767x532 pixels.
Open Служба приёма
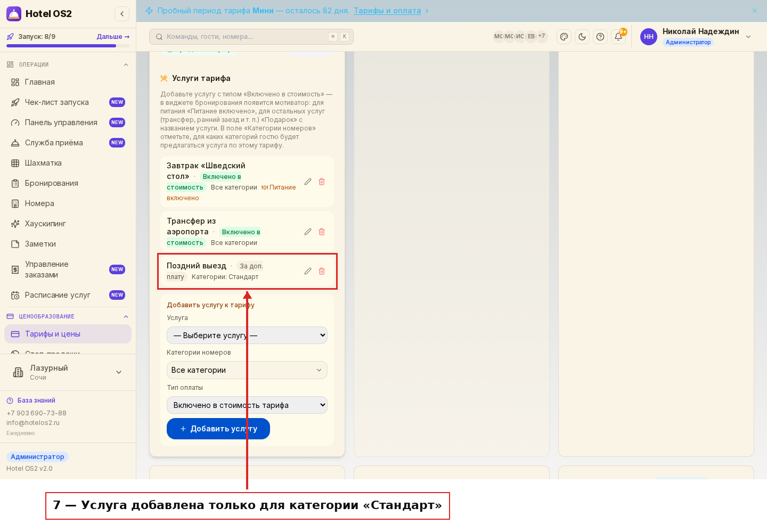pyautogui.click(x=68, y=143)
